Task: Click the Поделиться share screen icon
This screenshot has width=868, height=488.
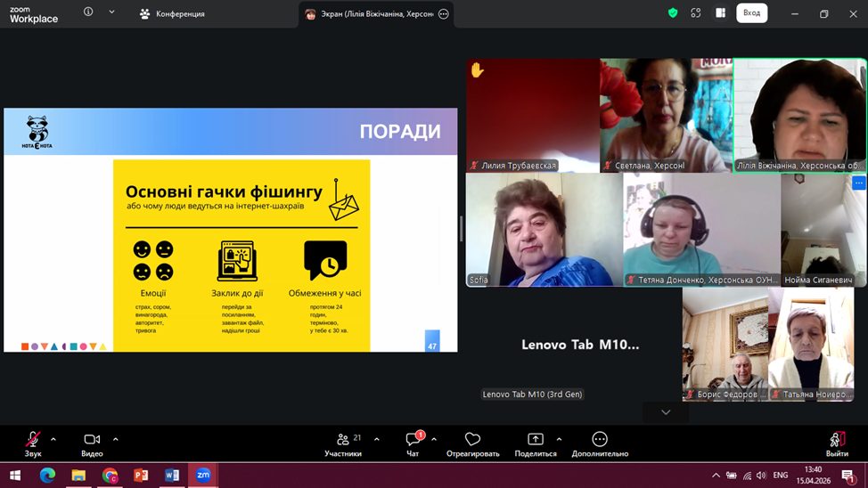Action: tap(535, 440)
